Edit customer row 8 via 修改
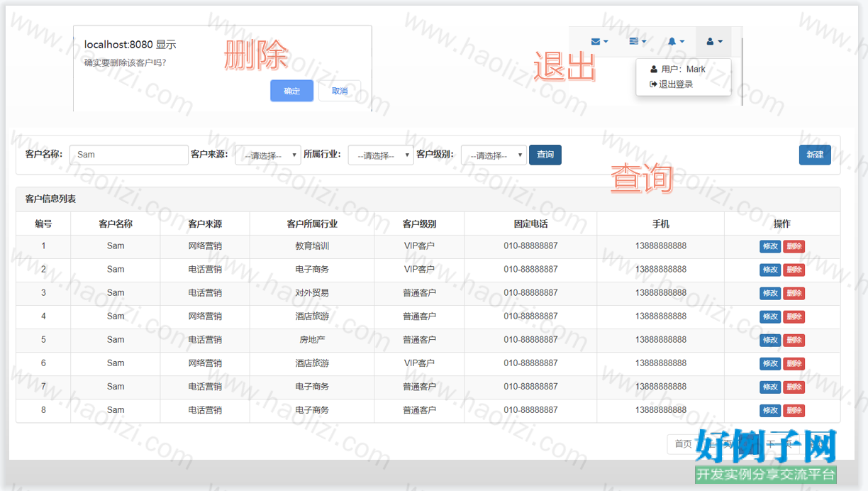Viewport: 868px width, 491px height. [770, 411]
